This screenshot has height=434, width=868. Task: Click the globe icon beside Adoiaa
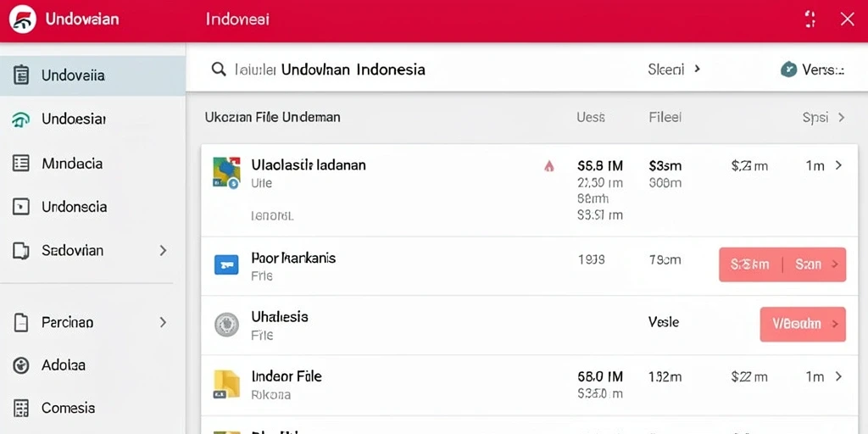click(x=20, y=365)
